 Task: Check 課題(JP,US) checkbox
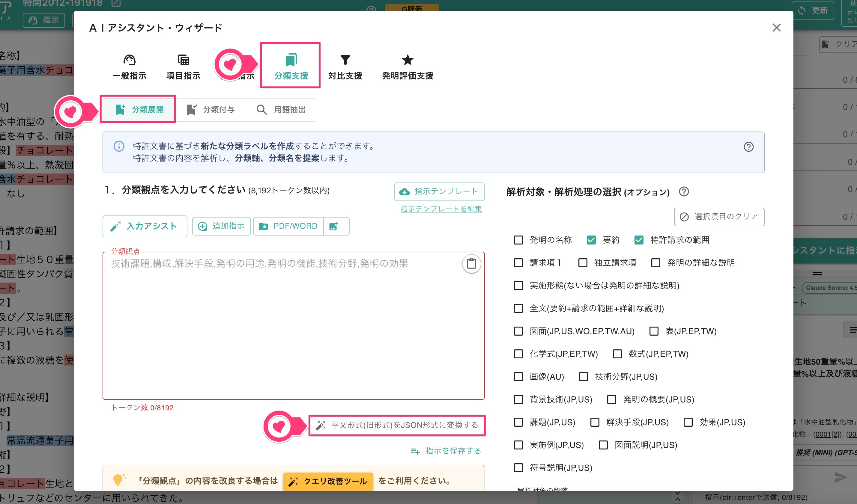pos(518,422)
